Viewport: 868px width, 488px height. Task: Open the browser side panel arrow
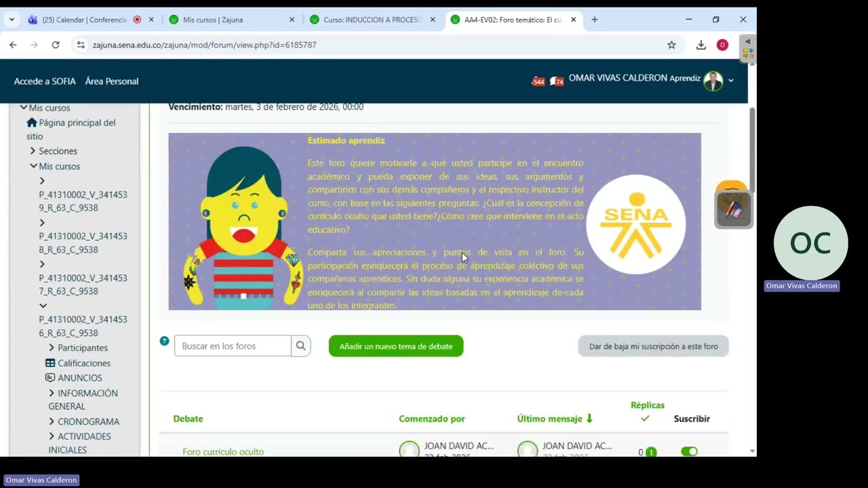coord(748,41)
